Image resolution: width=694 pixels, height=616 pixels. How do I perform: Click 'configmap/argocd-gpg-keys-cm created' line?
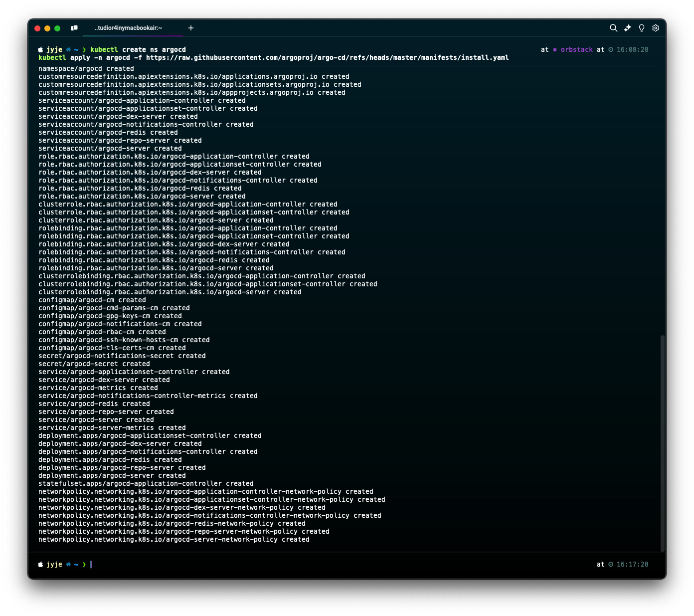pos(110,316)
